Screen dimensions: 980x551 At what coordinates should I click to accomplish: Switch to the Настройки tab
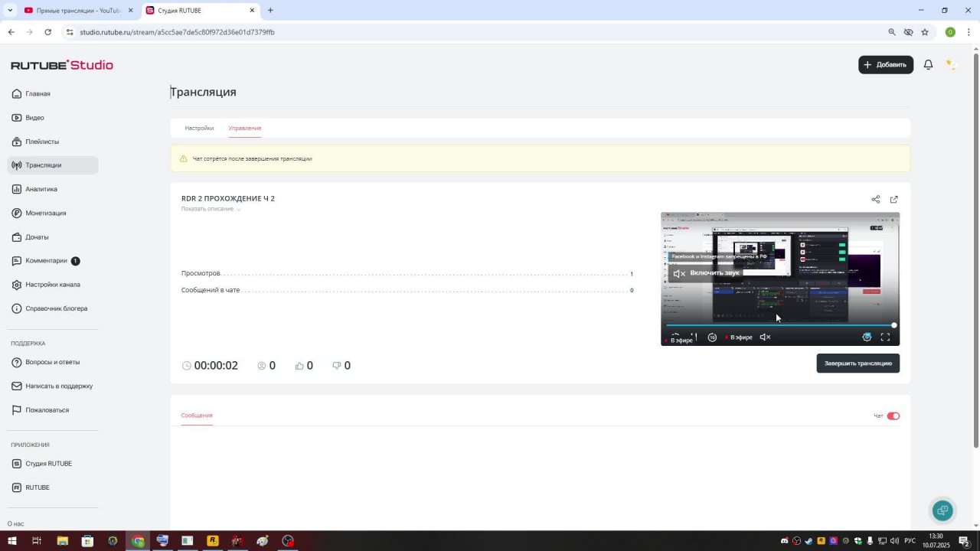pos(199,128)
